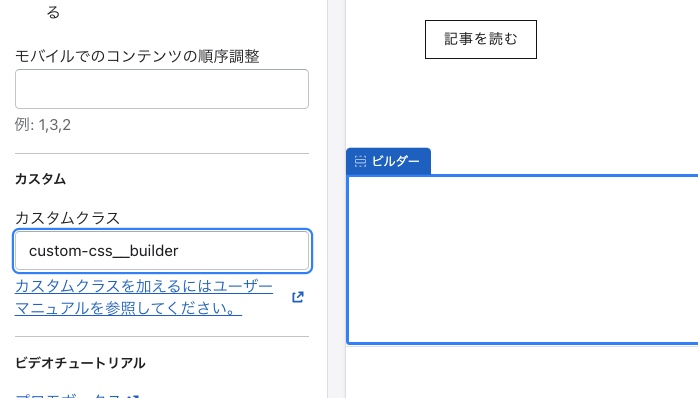
Task: Open the partially visible video tutorial link at the bottom
Action: coord(69,396)
